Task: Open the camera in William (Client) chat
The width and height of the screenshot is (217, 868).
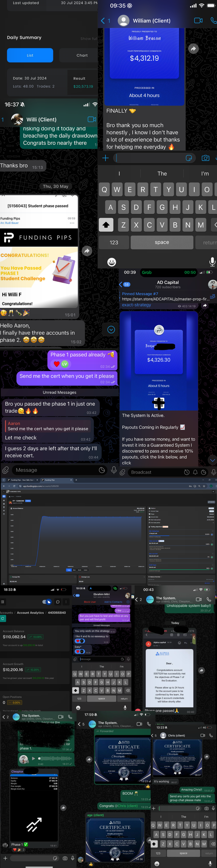Action: (205, 158)
